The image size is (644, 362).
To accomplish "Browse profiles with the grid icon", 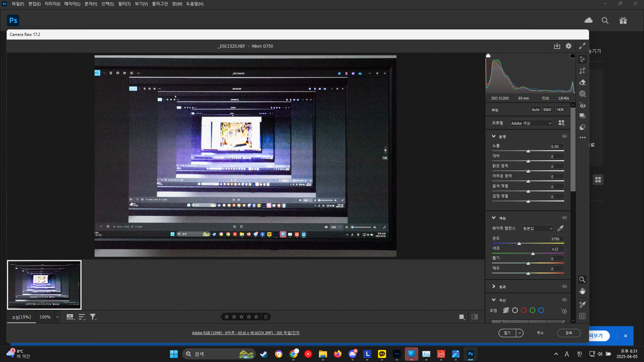I will click(x=561, y=123).
